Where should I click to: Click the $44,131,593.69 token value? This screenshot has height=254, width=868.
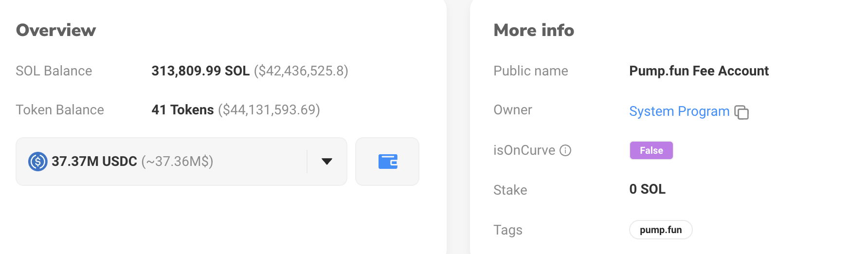(269, 110)
